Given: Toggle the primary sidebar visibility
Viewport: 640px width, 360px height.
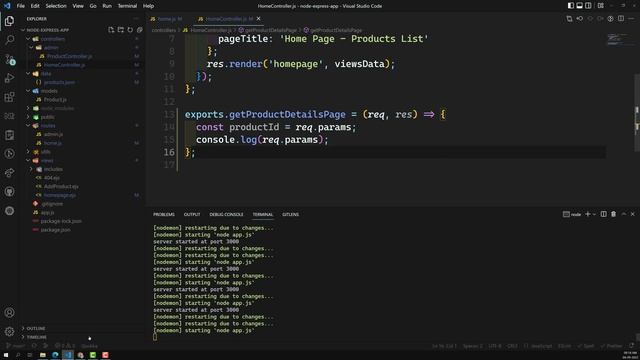Looking at the screenshot, I should [x=571, y=6].
